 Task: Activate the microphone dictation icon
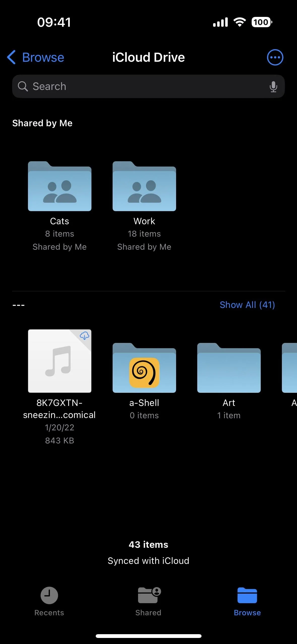pyautogui.click(x=273, y=86)
